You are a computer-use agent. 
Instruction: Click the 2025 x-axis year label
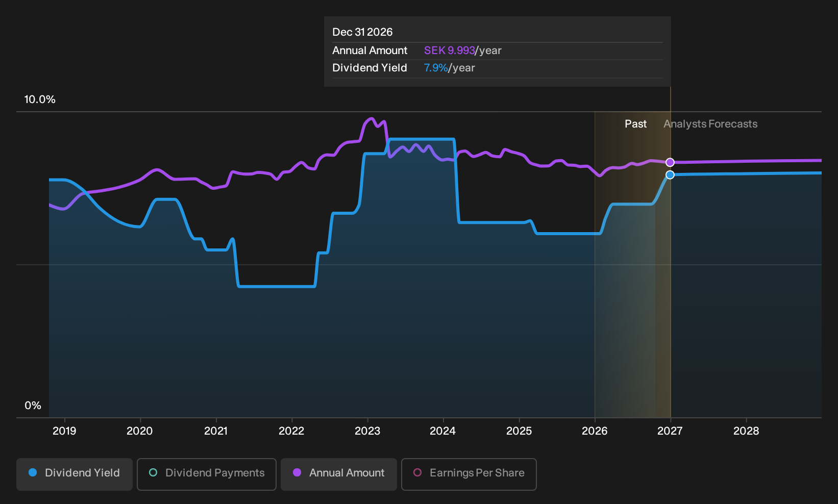(519, 431)
